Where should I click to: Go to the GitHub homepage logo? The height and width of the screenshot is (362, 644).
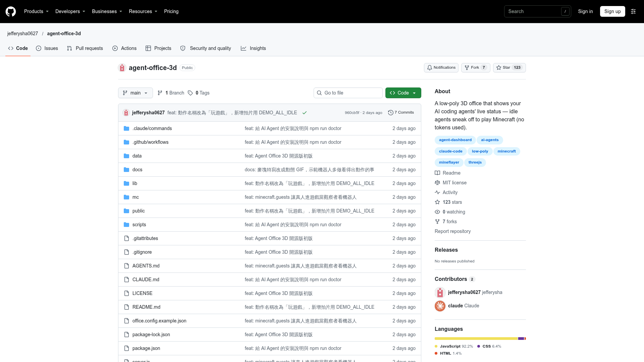11,11
